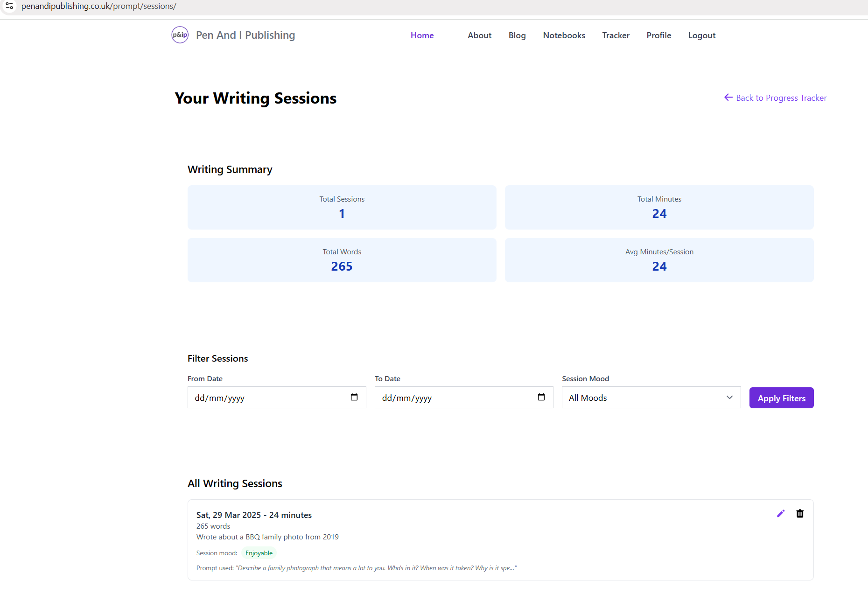
Task: Click Apply Filters button
Action: [x=781, y=398]
